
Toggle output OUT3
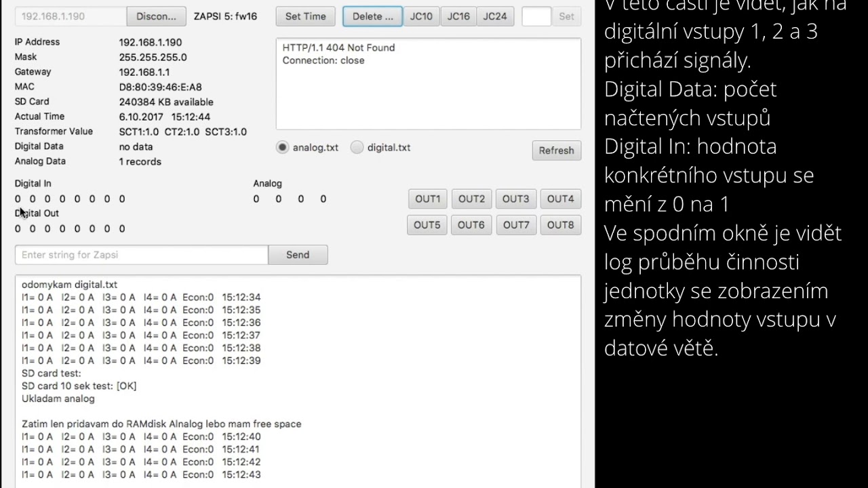[x=515, y=199]
